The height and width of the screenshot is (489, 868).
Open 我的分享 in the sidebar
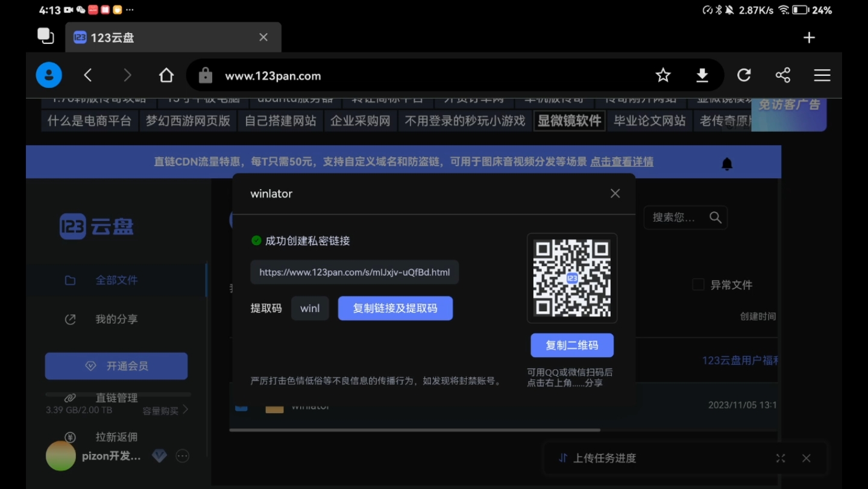116,319
